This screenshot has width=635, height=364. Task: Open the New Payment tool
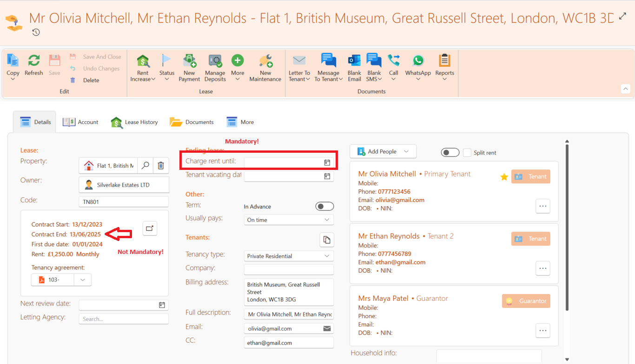(x=189, y=61)
